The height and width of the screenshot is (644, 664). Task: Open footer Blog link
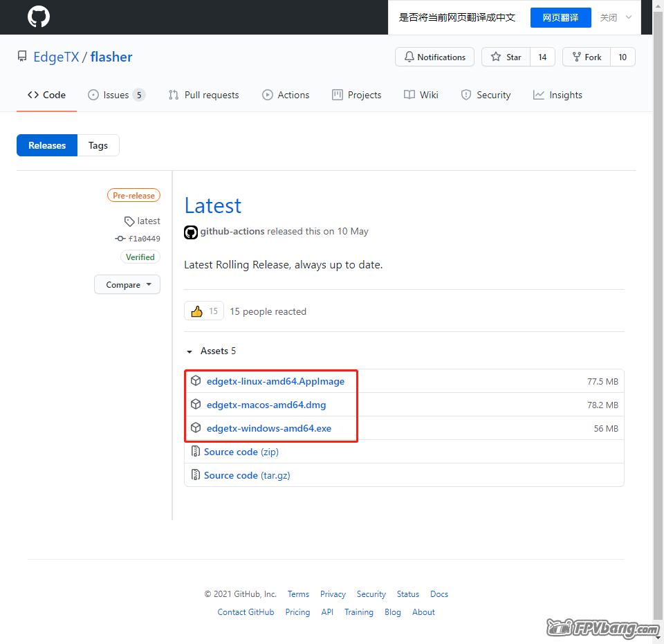pyautogui.click(x=393, y=611)
